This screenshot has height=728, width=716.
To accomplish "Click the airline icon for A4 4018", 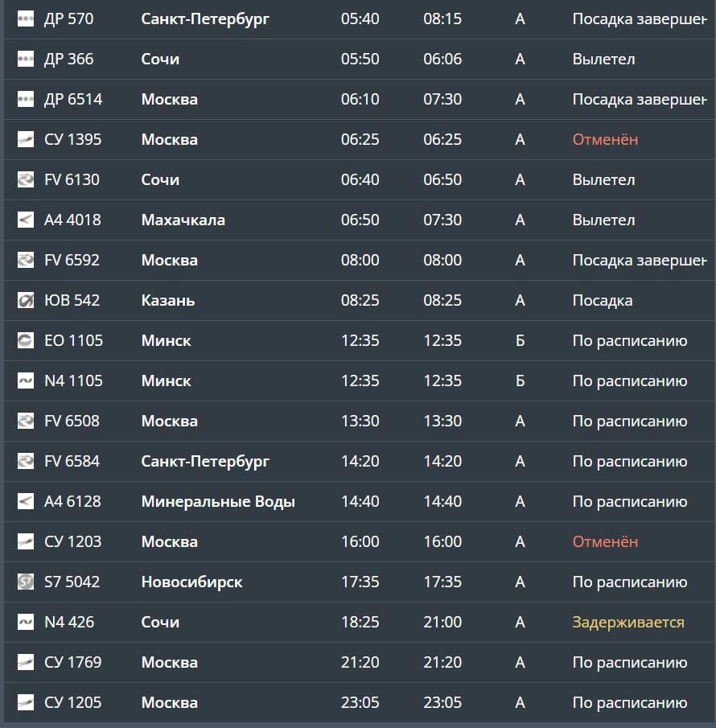I will tap(25, 220).
